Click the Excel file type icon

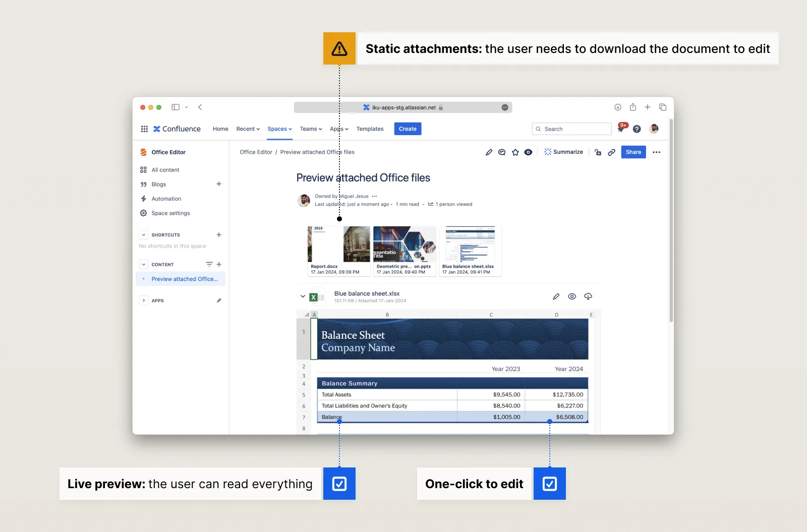pos(317,297)
